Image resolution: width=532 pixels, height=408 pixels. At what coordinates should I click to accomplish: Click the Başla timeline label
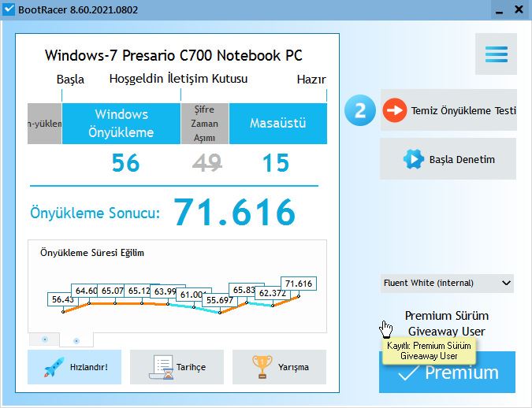click(70, 80)
